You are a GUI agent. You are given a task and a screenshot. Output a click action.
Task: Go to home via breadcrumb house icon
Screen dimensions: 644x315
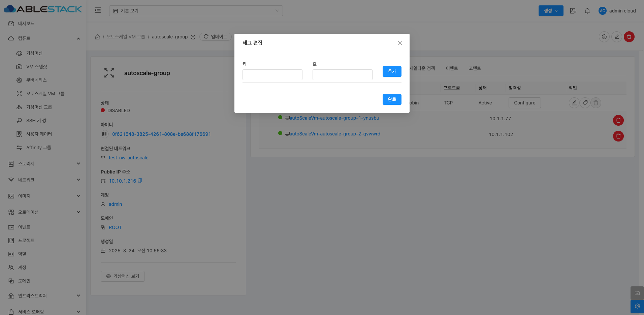tap(97, 37)
